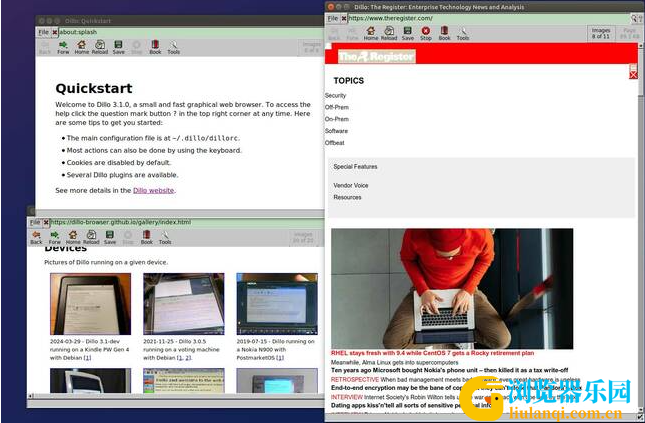Open Microsoft bought Nokia's phone unit headline

[x=450, y=370]
